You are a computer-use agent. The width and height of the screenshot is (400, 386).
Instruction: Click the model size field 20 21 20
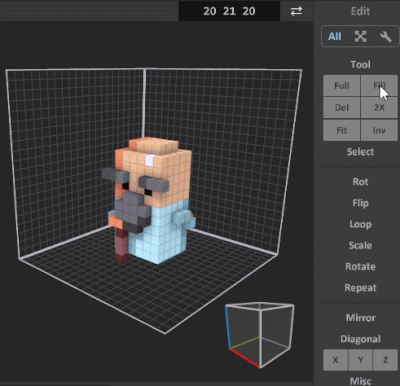[229, 11]
